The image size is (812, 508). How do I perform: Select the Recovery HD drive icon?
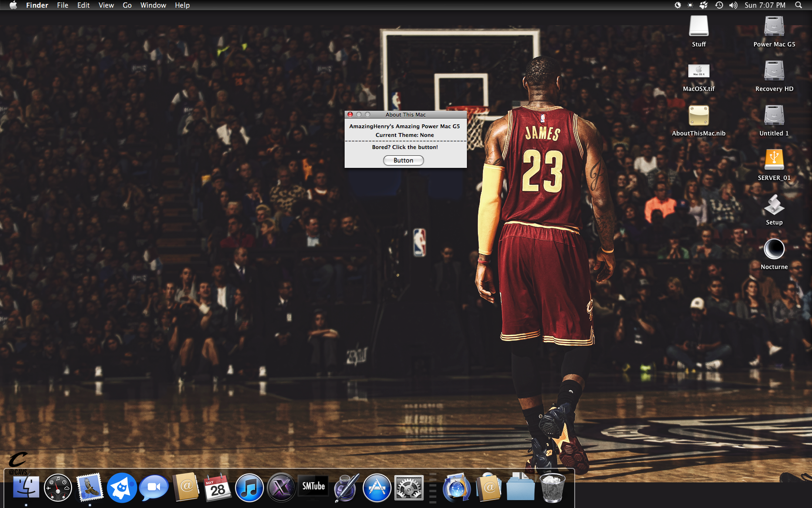(774, 71)
